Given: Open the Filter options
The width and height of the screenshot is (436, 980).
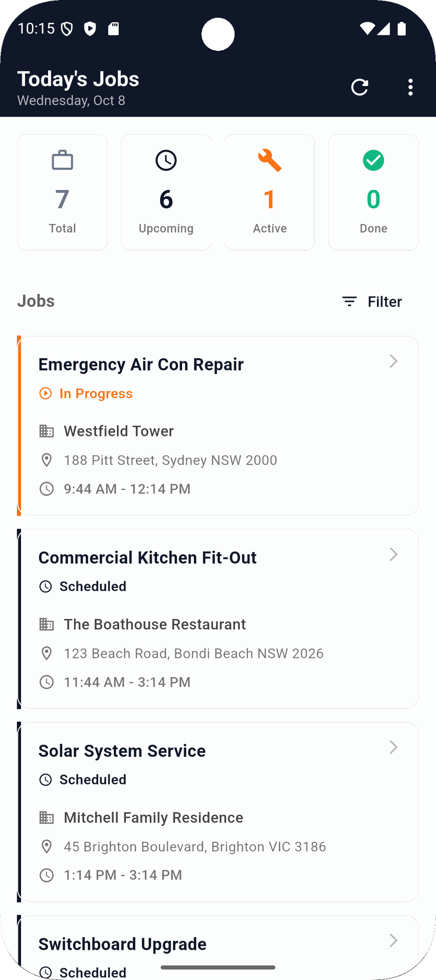Looking at the screenshot, I should 372,302.
